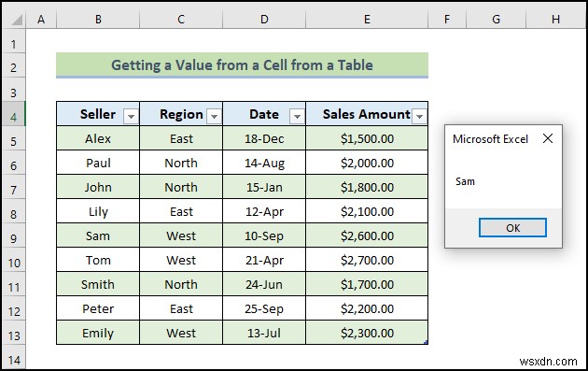The height and width of the screenshot is (371, 588).
Task: Select the cell containing Tom
Action: pos(98,260)
